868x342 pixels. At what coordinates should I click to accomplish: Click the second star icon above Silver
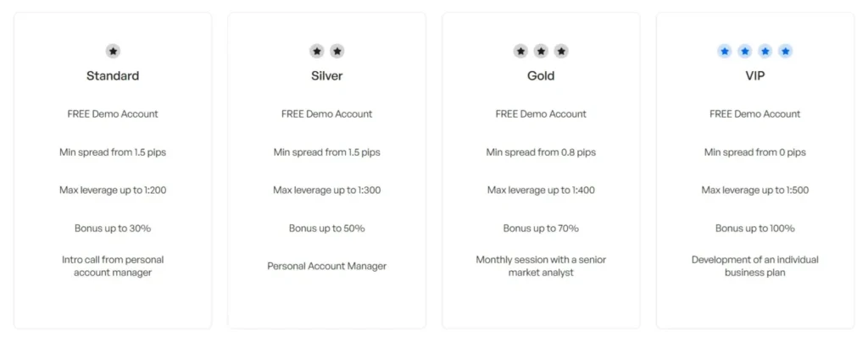coord(337,52)
